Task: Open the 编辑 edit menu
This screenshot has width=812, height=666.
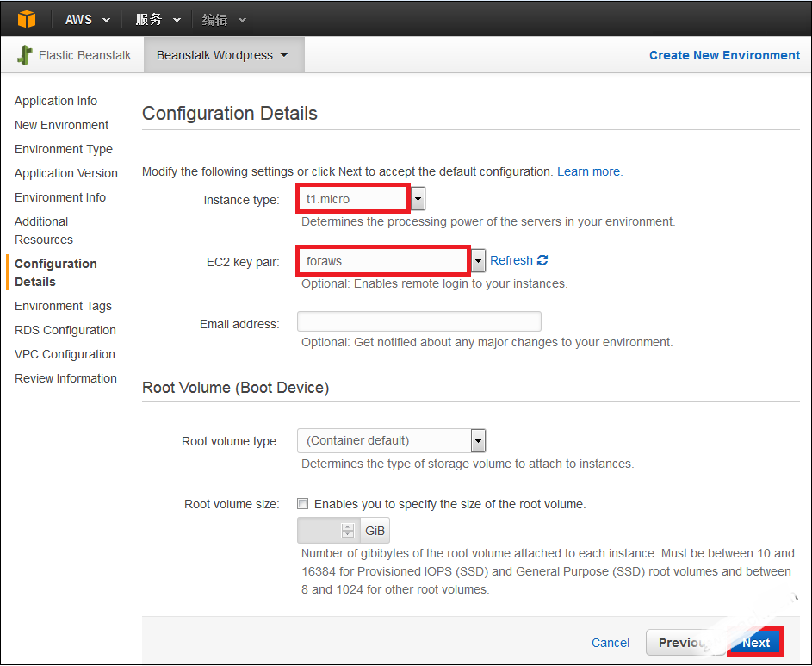Action: pyautogui.click(x=224, y=20)
